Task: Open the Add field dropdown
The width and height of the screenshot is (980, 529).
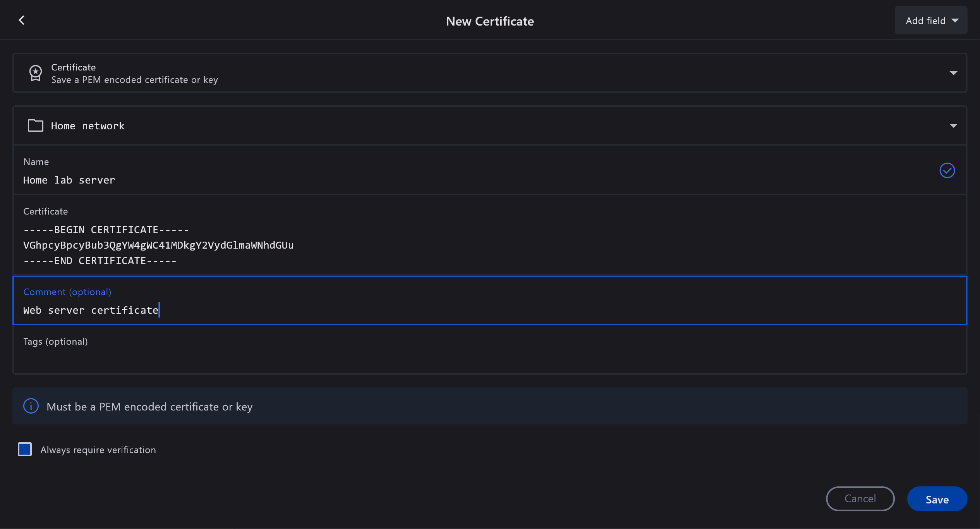Action: click(931, 21)
